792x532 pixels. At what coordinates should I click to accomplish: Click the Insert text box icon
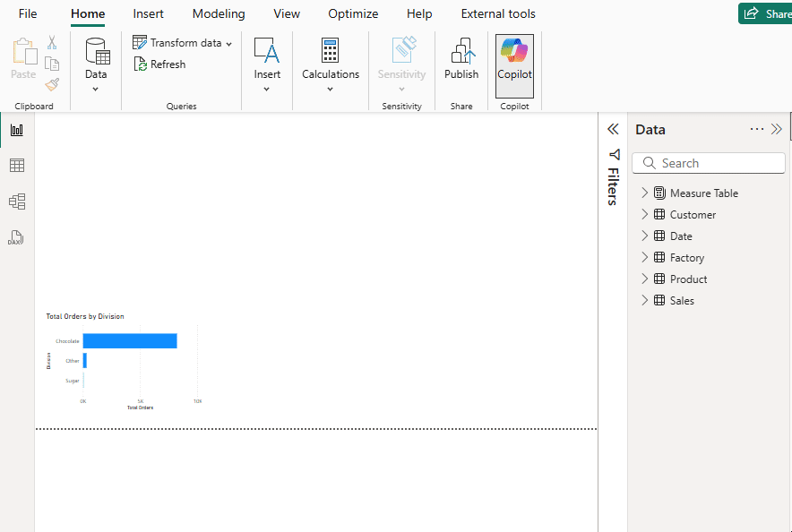266,51
